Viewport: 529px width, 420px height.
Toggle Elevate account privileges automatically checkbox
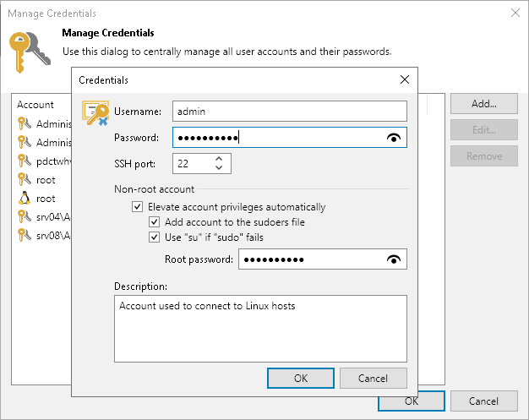137,207
